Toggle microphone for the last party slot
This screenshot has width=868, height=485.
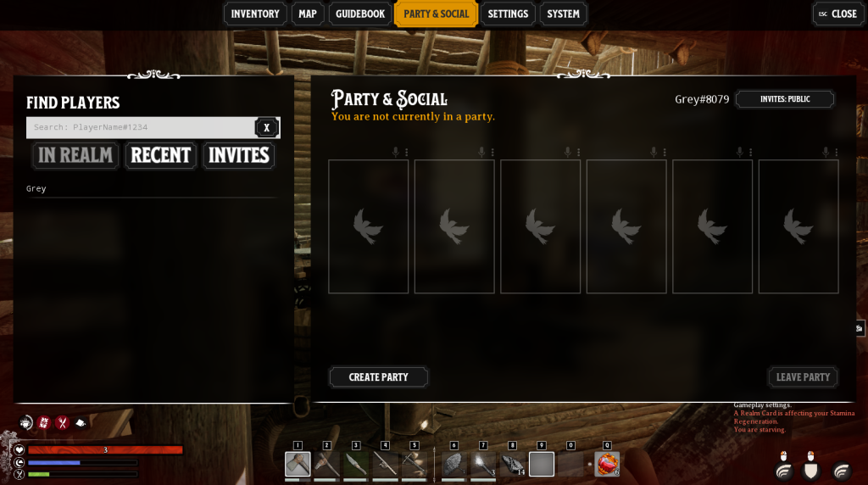pos(826,152)
